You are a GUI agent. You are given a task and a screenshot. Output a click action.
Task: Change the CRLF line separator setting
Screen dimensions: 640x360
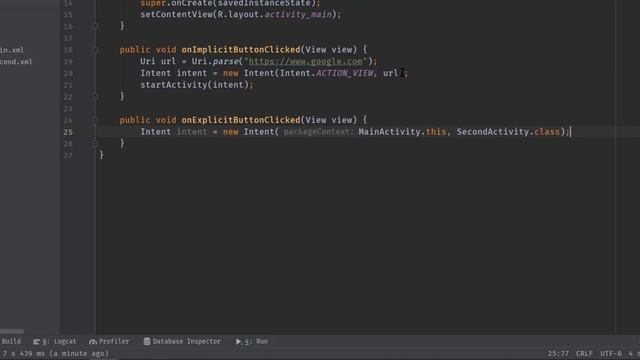(584, 353)
